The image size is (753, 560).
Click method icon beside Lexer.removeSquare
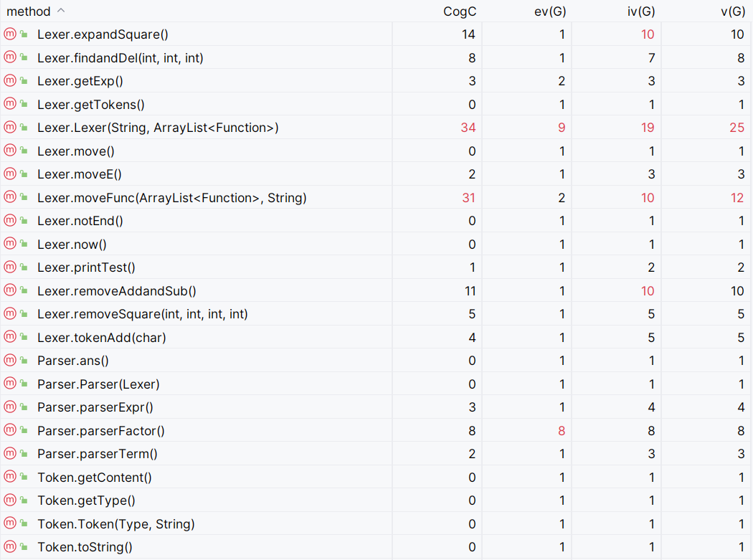coord(10,313)
